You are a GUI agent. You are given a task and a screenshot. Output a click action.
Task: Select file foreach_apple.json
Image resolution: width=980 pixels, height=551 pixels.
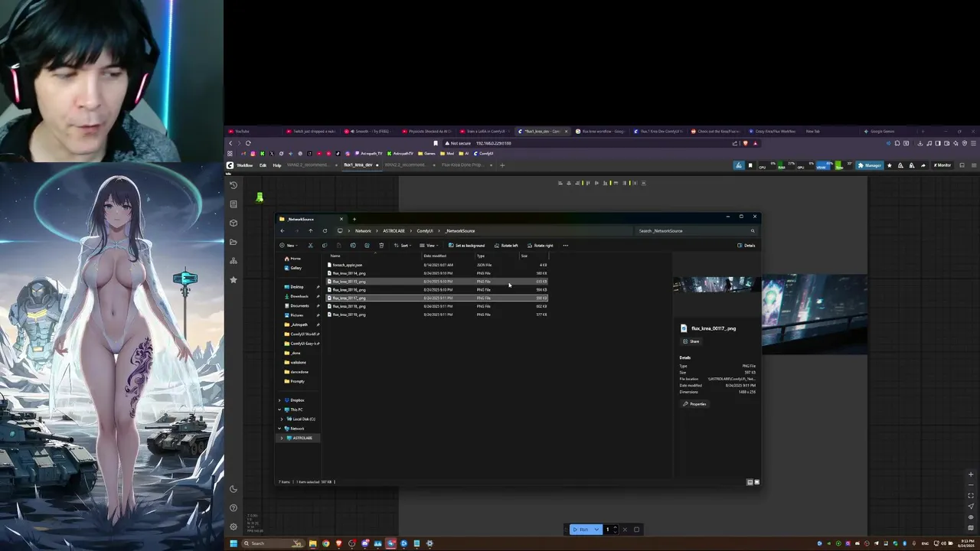coord(436,265)
